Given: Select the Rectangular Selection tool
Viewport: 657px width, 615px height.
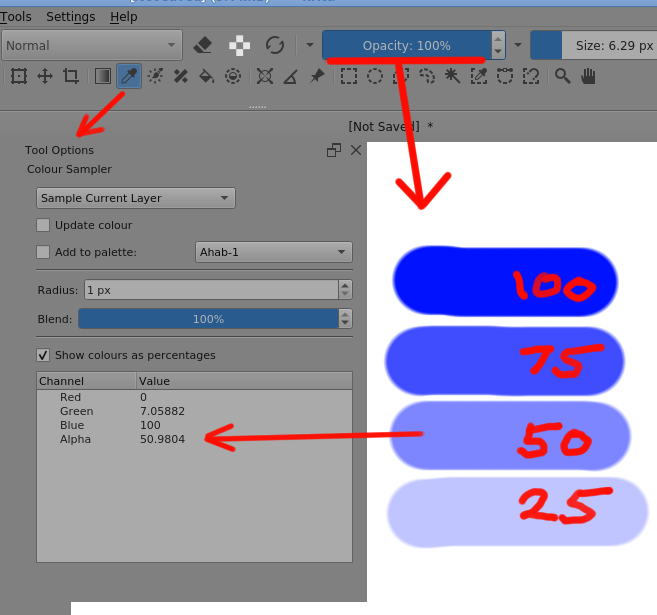Looking at the screenshot, I should click(349, 76).
